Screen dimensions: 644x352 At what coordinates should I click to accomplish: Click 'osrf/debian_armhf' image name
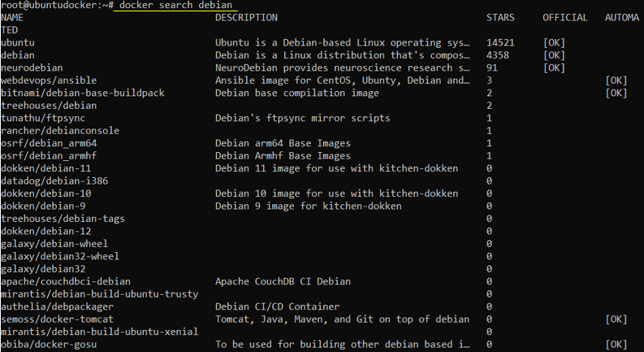pos(49,156)
